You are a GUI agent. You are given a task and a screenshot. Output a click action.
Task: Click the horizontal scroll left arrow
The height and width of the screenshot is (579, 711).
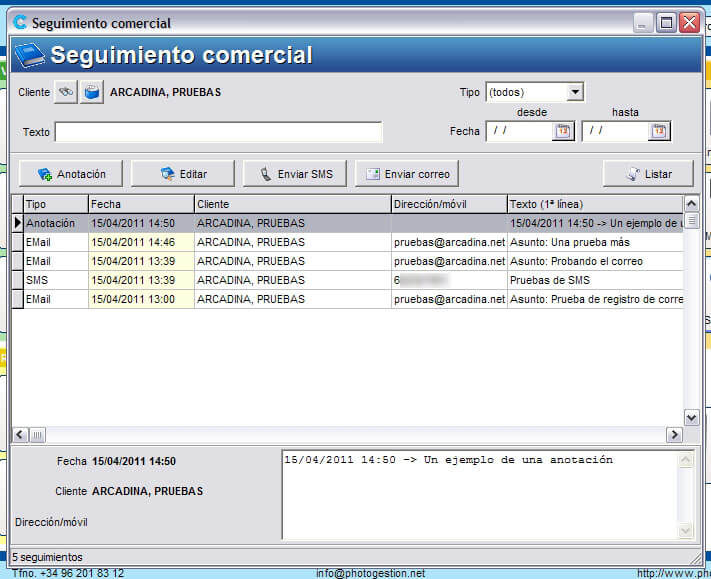[19, 435]
